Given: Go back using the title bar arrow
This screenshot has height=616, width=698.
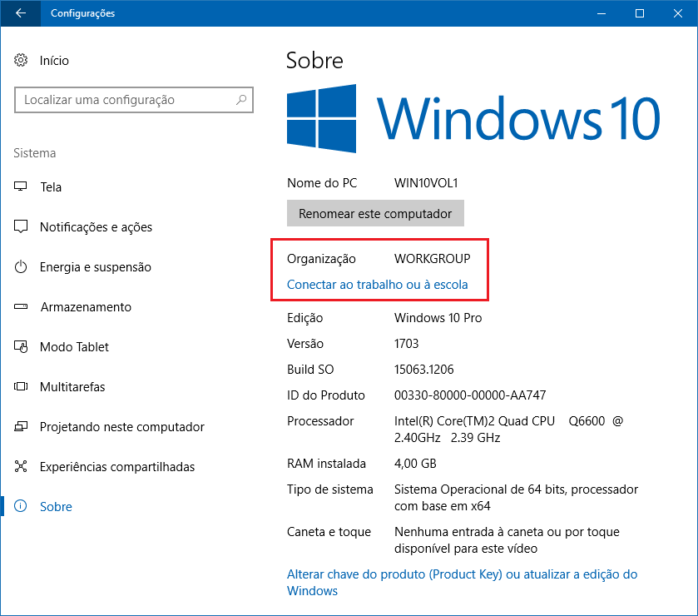Looking at the screenshot, I should pos(21,13).
